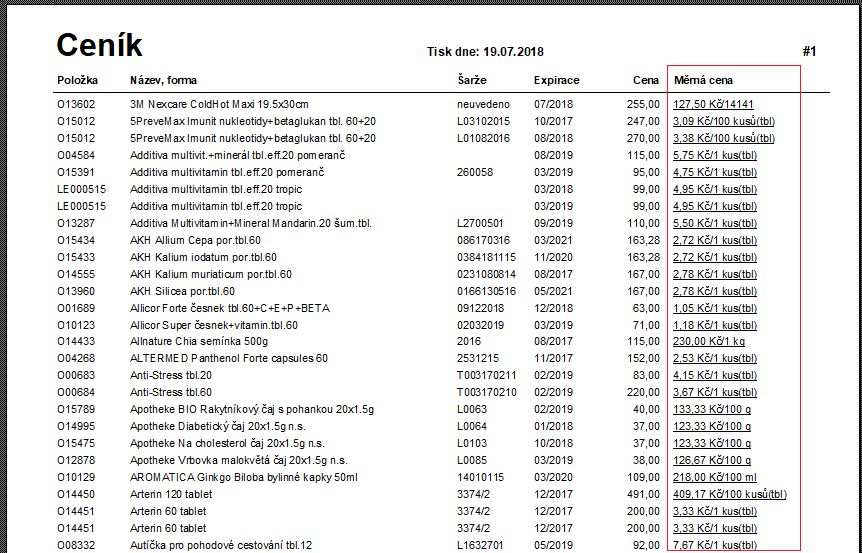Click batch number '086170316'
This screenshot has height=553, width=862.
pos(483,241)
